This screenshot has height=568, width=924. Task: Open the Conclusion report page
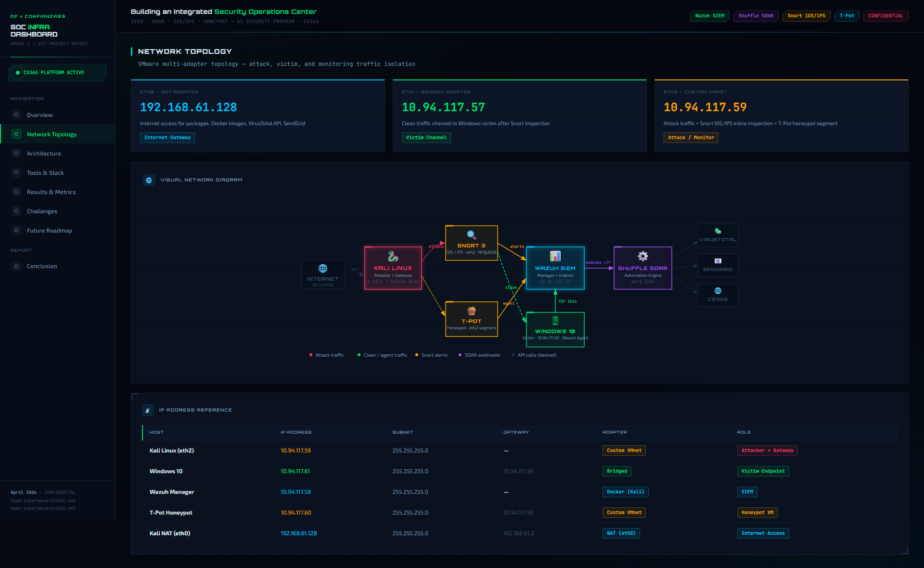(58, 266)
